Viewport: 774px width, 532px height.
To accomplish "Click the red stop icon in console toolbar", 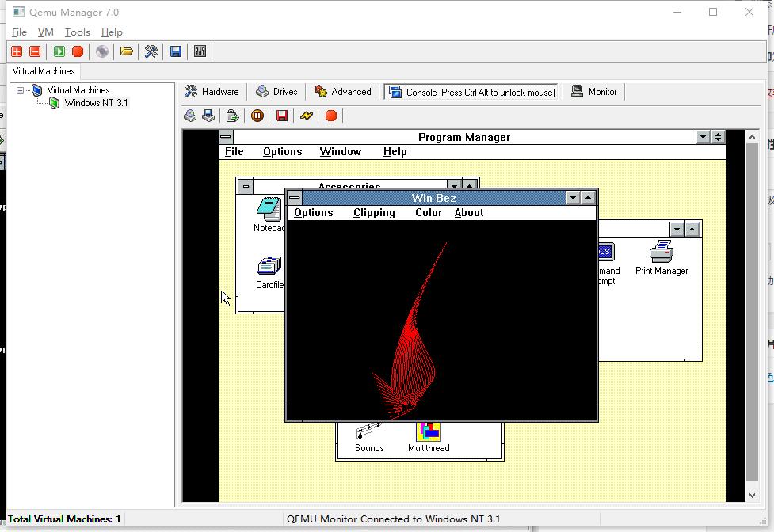I will pos(331,116).
